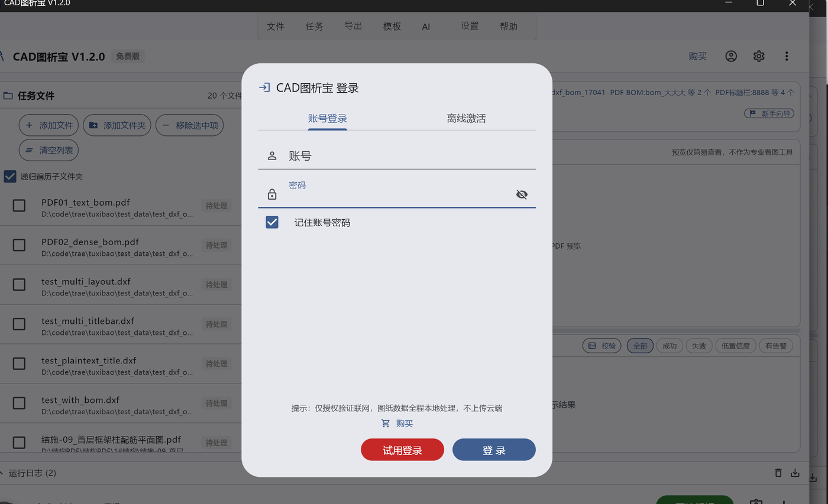Tick the test_plaintext_title.dxf checkbox

[19, 363]
